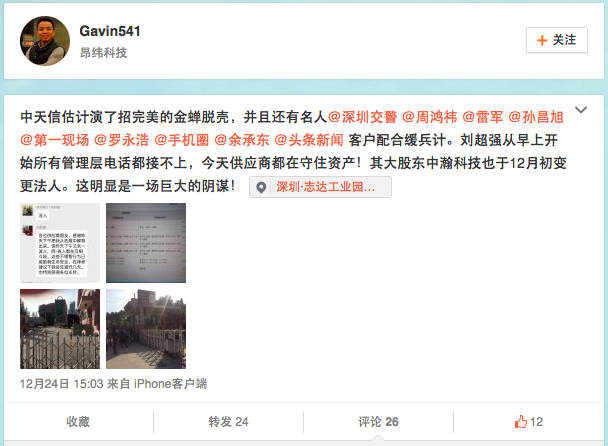Click the location pin icon

coord(261,187)
